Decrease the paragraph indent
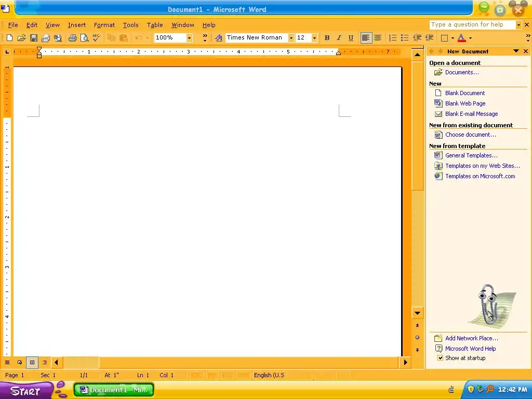This screenshot has width=532, height=399. [x=417, y=38]
